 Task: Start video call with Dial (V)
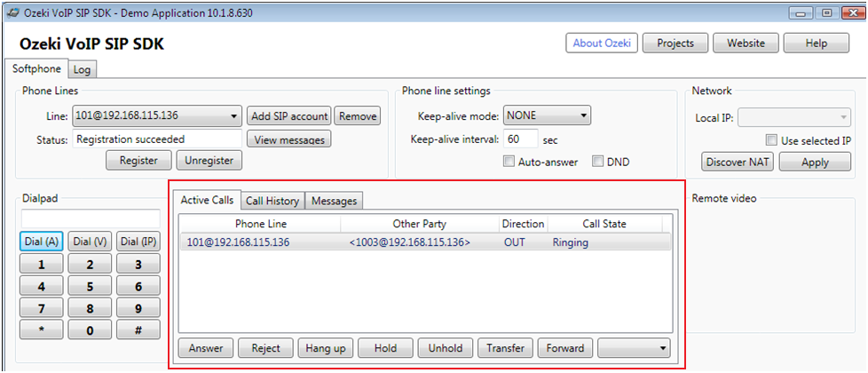tap(91, 241)
